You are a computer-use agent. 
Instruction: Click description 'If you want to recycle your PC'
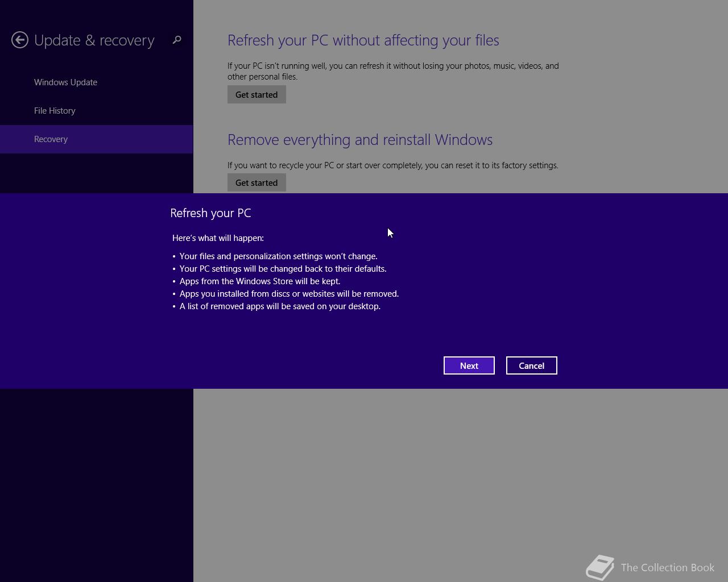(393, 165)
